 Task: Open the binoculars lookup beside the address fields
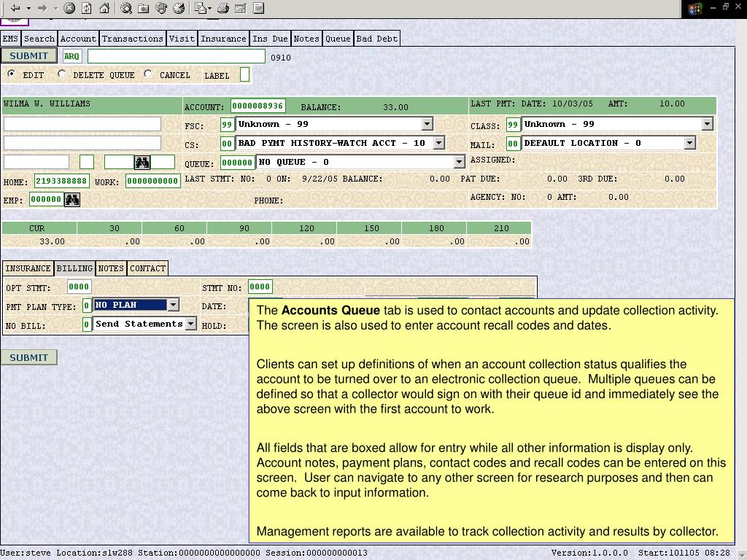click(x=142, y=163)
